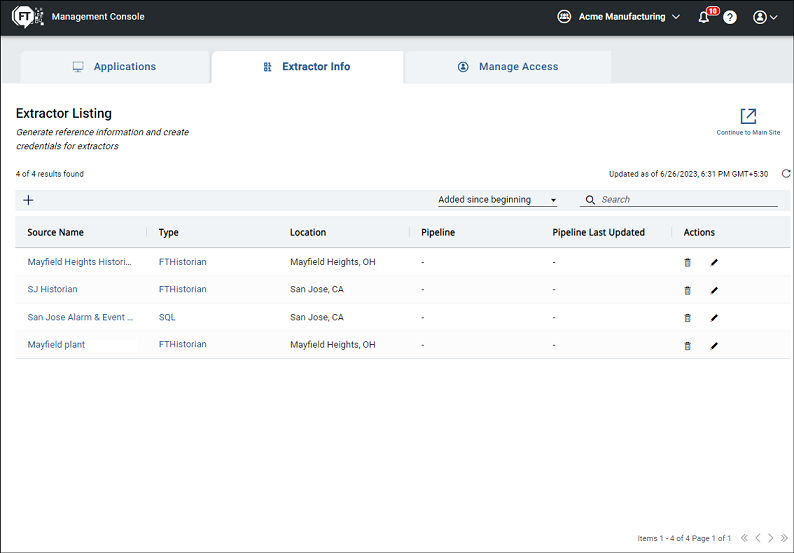Add a new extractor with plus icon

[28, 200]
